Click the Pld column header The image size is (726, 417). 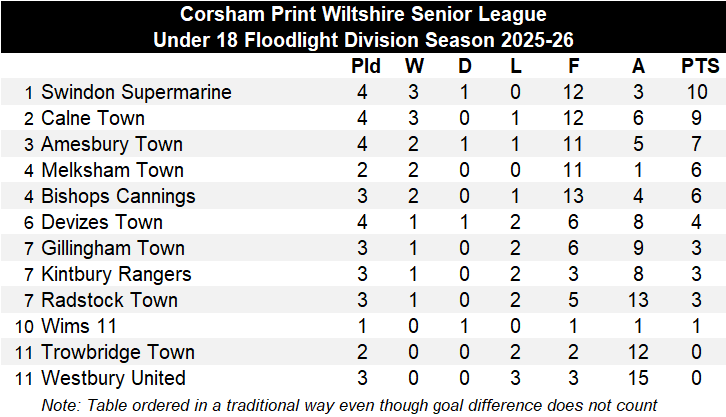[366, 66]
